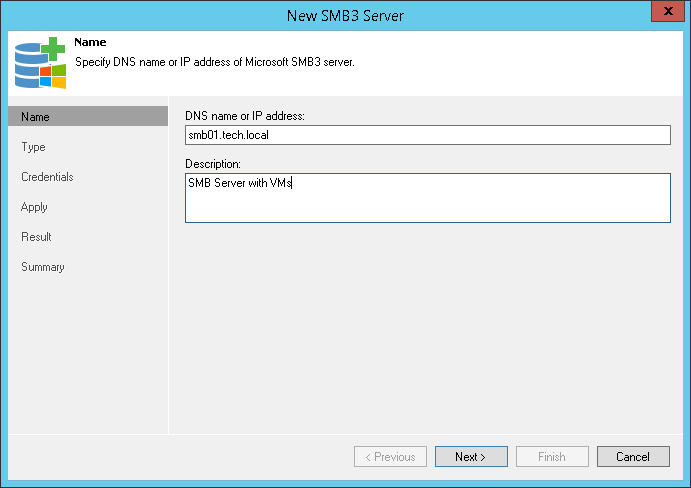Select the Result step in sidebar

tap(36, 237)
